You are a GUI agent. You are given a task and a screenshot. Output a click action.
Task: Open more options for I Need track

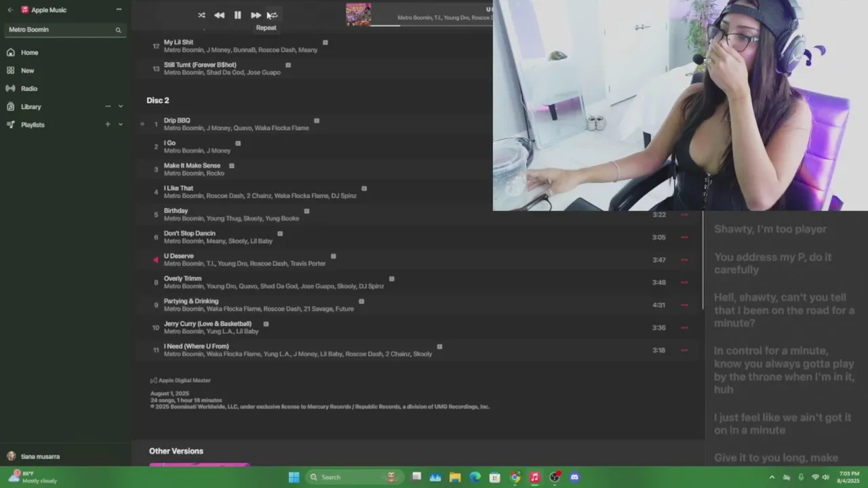pos(684,350)
